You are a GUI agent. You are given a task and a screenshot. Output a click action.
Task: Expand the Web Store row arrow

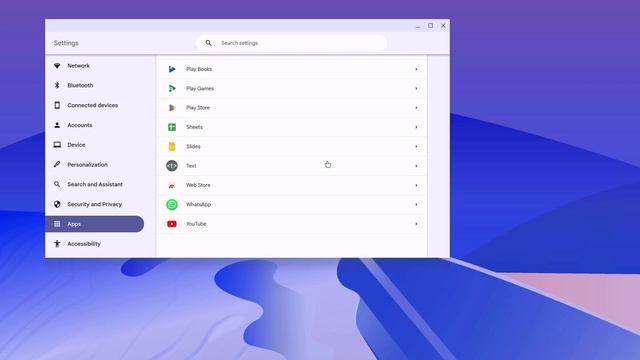point(416,185)
